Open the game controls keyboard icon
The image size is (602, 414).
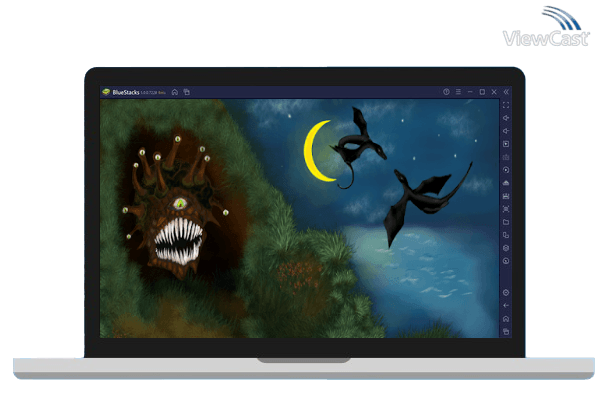coord(506,157)
